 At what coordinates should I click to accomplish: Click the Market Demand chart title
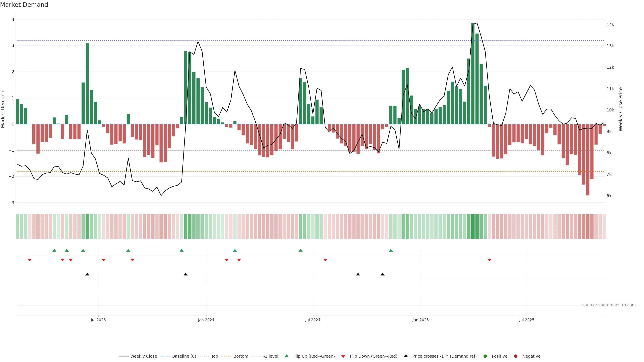pos(24,5)
